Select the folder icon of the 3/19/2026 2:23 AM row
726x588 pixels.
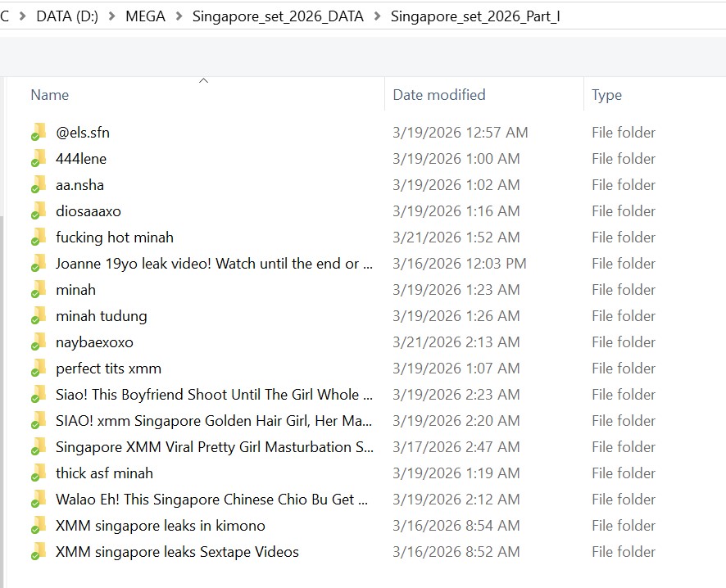(x=39, y=394)
